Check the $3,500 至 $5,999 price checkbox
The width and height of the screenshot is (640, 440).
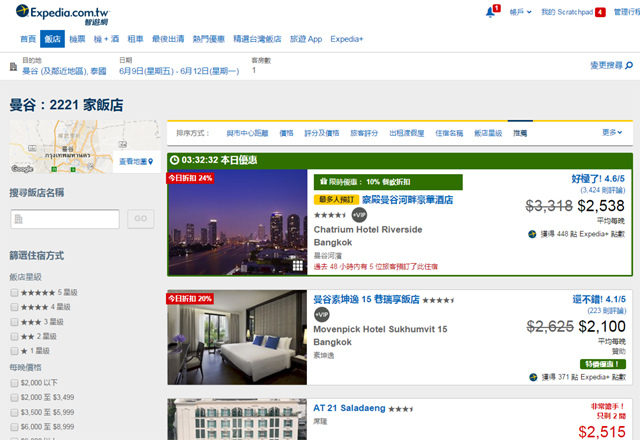point(14,412)
